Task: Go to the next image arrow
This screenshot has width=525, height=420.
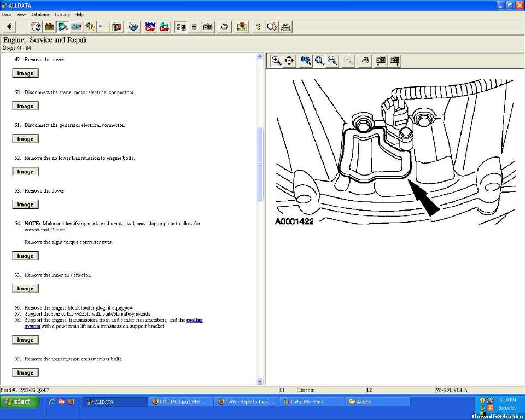Action: click(x=394, y=61)
